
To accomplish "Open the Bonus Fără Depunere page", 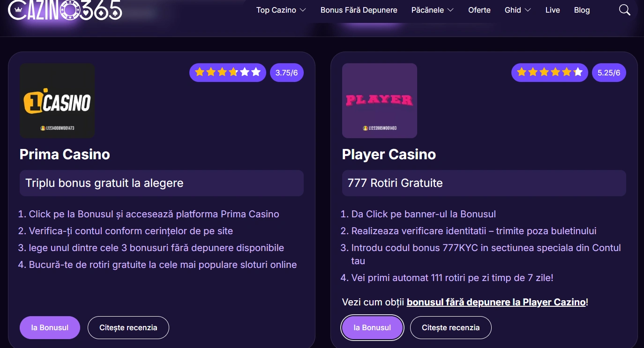I will point(359,10).
